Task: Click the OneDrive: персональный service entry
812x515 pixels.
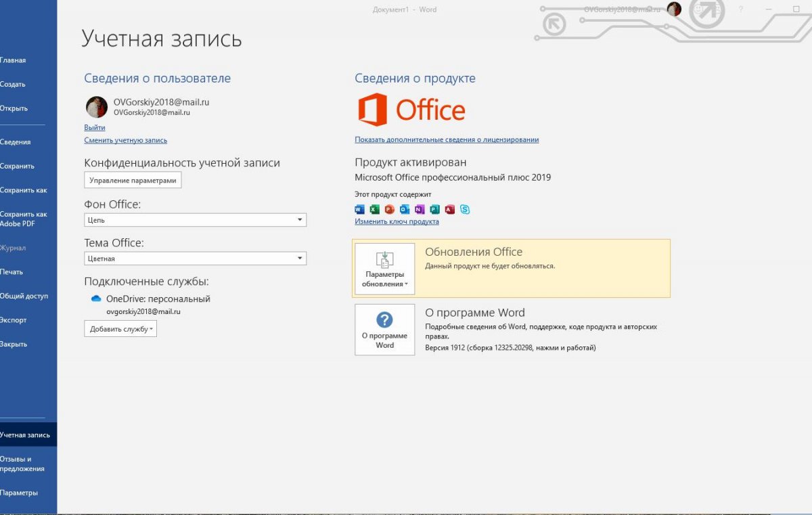Action: click(x=158, y=298)
